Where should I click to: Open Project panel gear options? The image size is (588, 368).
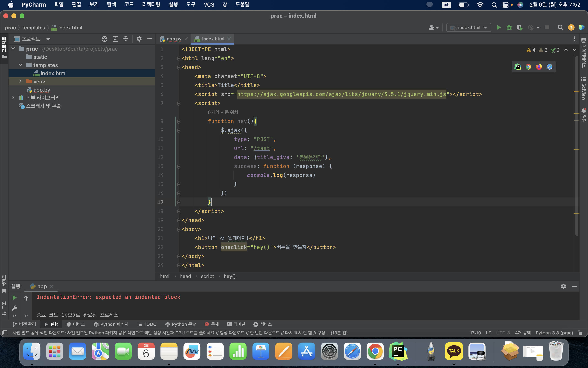coord(139,39)
